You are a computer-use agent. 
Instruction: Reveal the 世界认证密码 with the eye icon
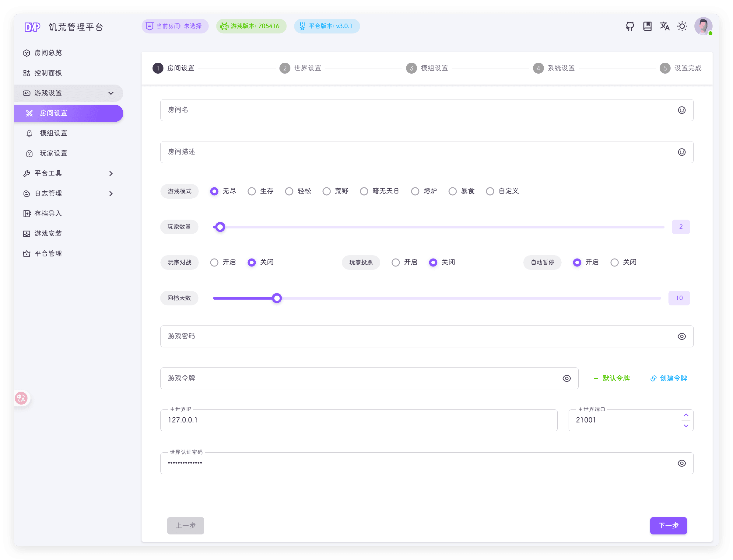click(682, 463)
